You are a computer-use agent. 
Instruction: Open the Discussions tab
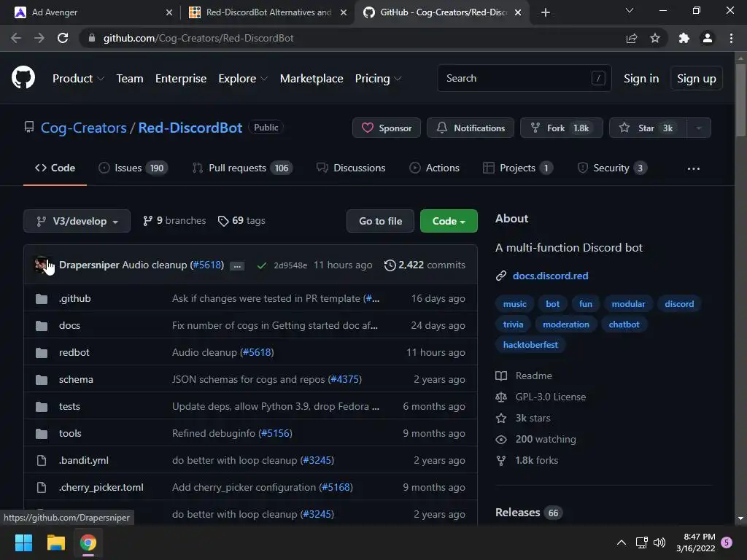point(351,168)
